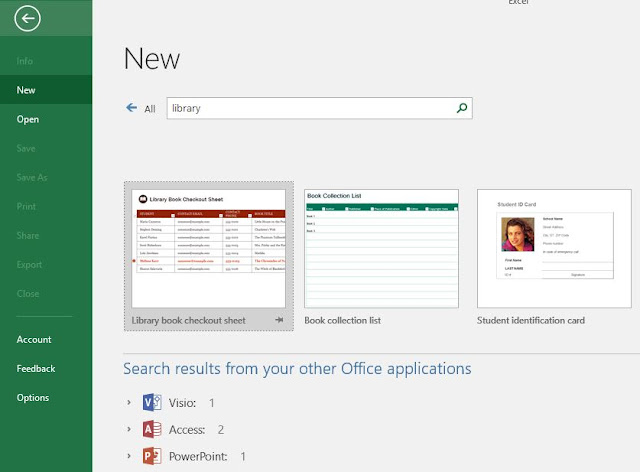Expand the PowerPoint search results

129,456
